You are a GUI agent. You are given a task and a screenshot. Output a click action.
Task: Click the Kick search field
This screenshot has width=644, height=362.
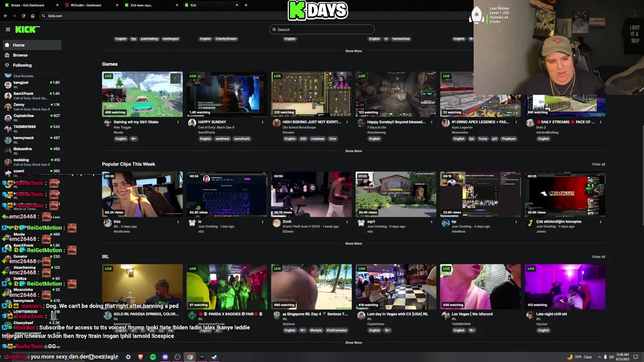322,30
